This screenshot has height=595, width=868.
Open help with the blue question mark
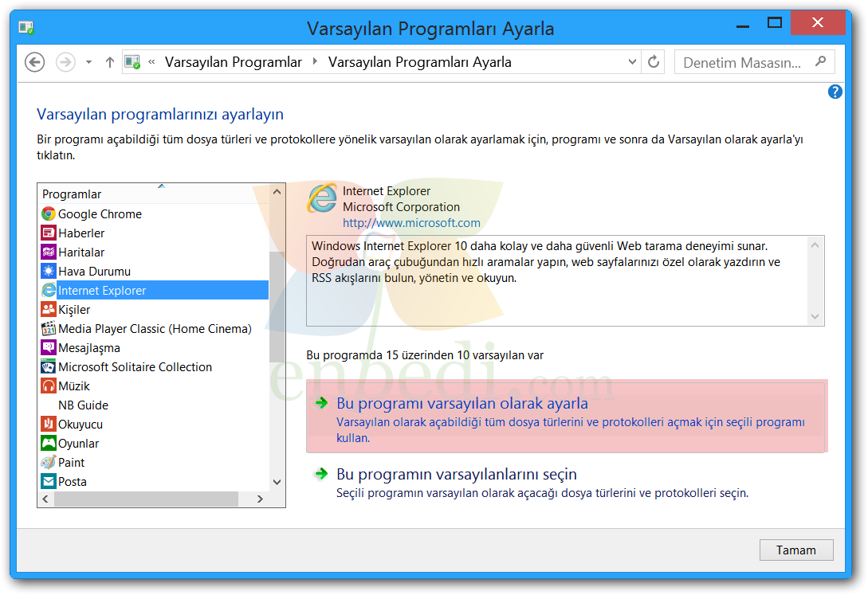[835, 92]
